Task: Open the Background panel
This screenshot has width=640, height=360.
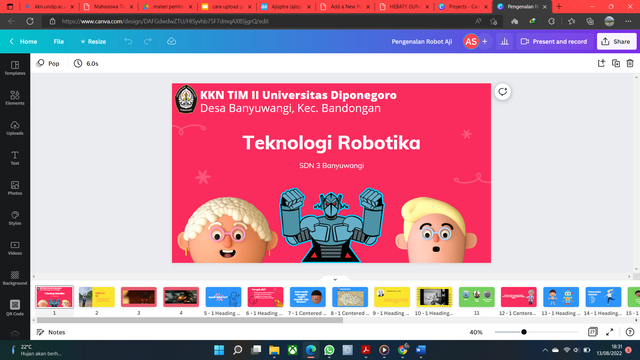Action: pyautogui.click(x=15, y=278)
